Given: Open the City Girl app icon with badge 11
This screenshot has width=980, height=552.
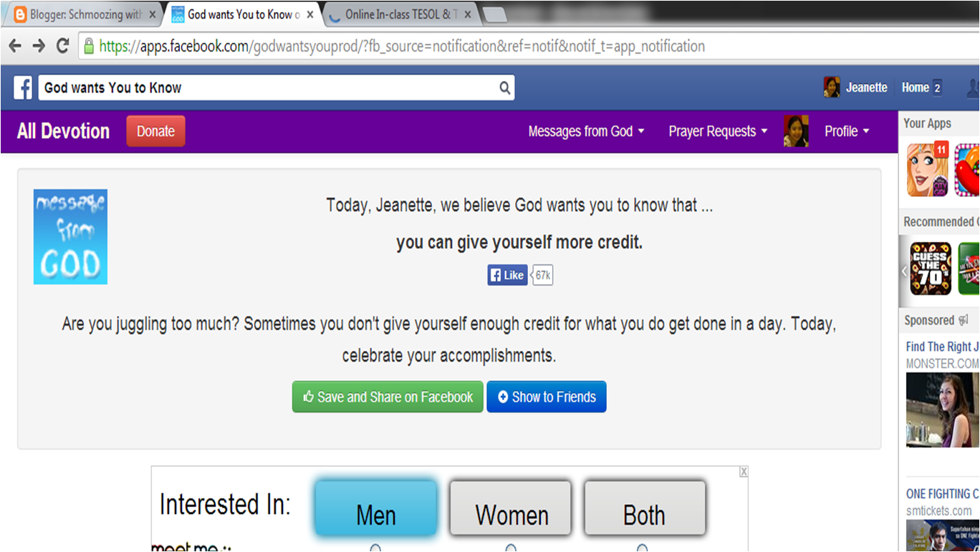Looking at the screenshot, I should point(928,170).
